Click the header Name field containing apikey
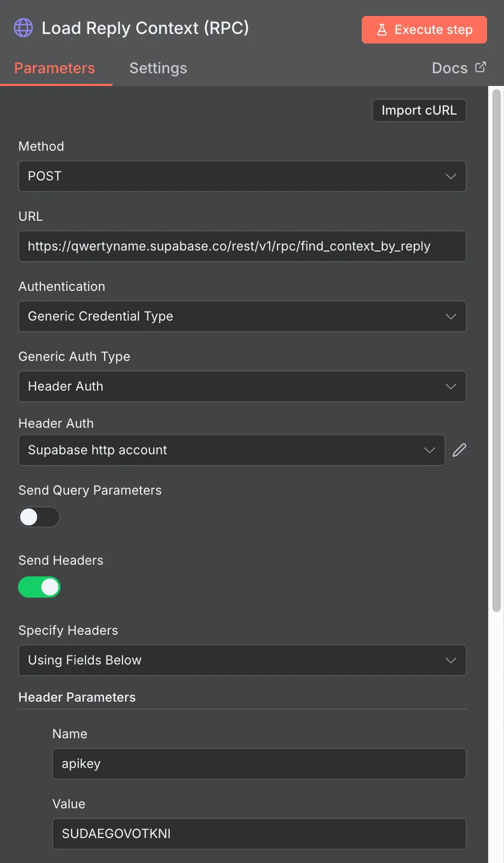504x863 pixels. pos(259,764)
